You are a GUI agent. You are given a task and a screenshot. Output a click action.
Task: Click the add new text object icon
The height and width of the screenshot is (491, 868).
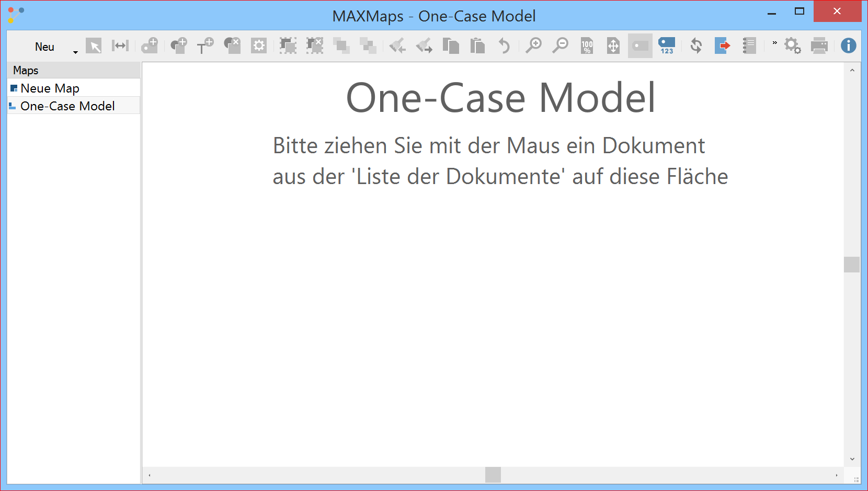205,45
